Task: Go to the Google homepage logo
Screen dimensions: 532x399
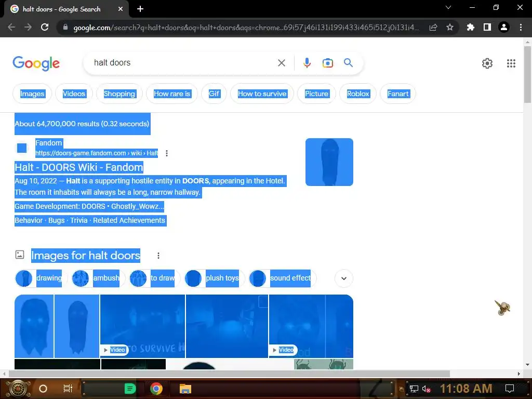Action: [x=36, y=63]
